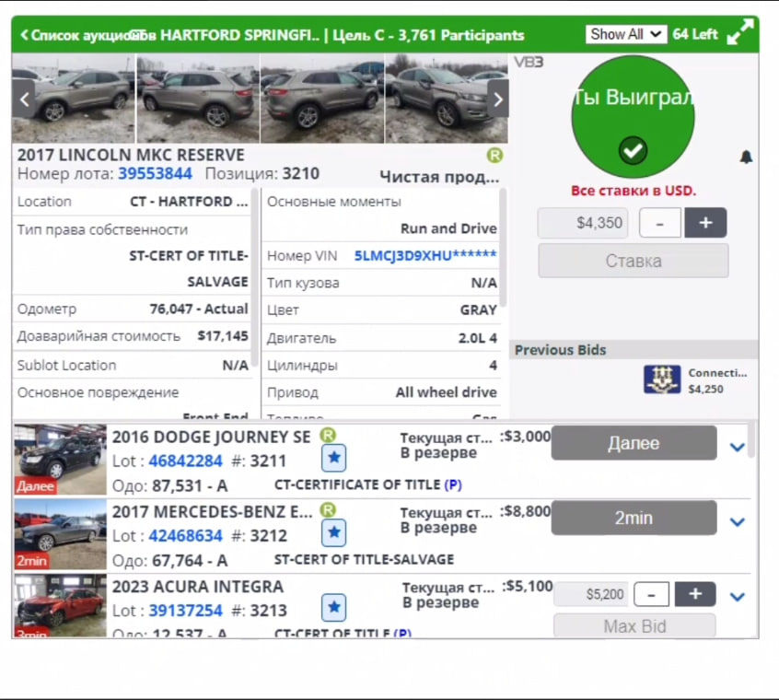Click the notification bell icon
The height and width of the screenshot is (700, 779).
pos(746,157)
